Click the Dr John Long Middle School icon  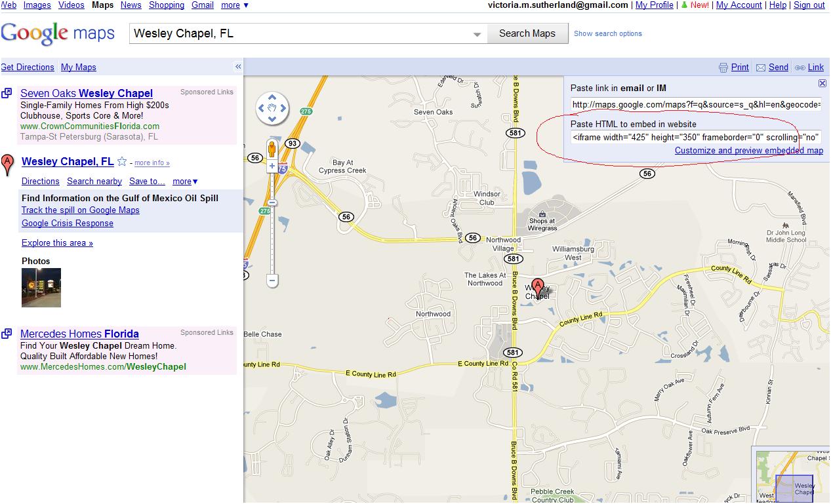(784, 225)
